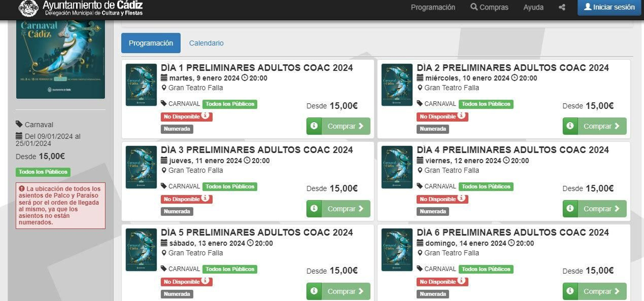
Task: Open DÍA 1 PRELIMINARES ADULTOS COAC 2024 title
Action: coord(257,68)
